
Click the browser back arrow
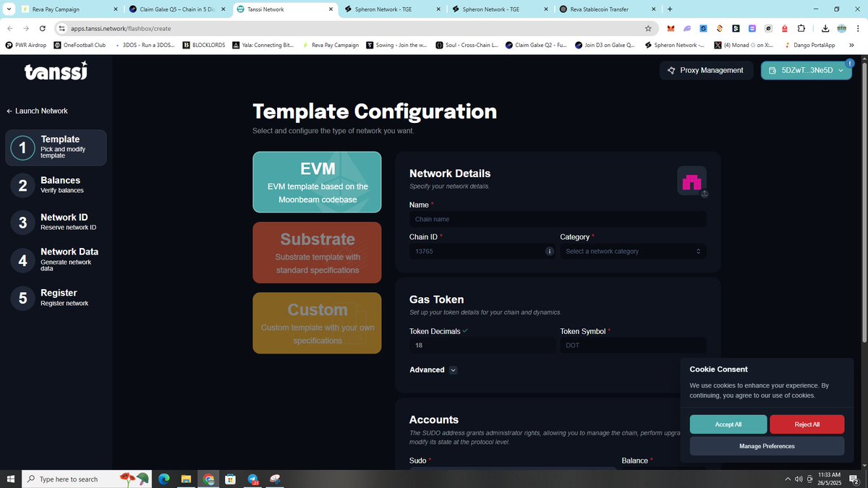[9, 28]
